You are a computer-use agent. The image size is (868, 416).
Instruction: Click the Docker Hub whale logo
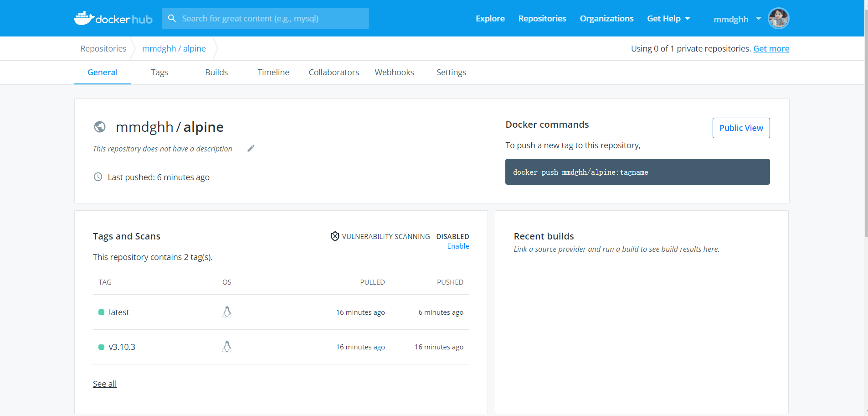[x=113, y=18]
